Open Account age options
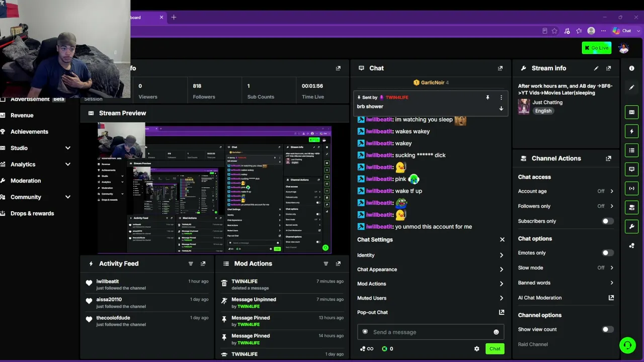The width and height of the screenshot is (644, 362). pos(566,191)
